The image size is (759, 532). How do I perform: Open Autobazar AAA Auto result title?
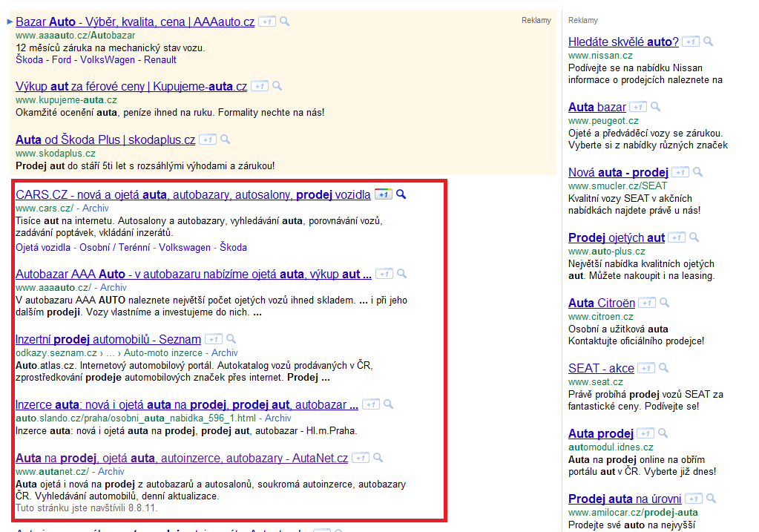(x=194, y=275)
